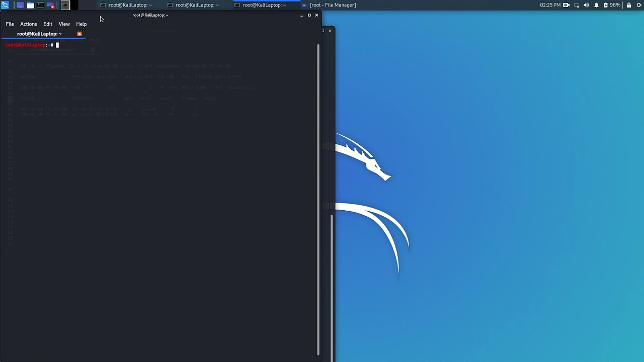Image resolution: width=644 pixels, height=362 pixels.
Task: Click the background window's scrollbar handle
Action: pyautogui.click(x=332, y=288)
